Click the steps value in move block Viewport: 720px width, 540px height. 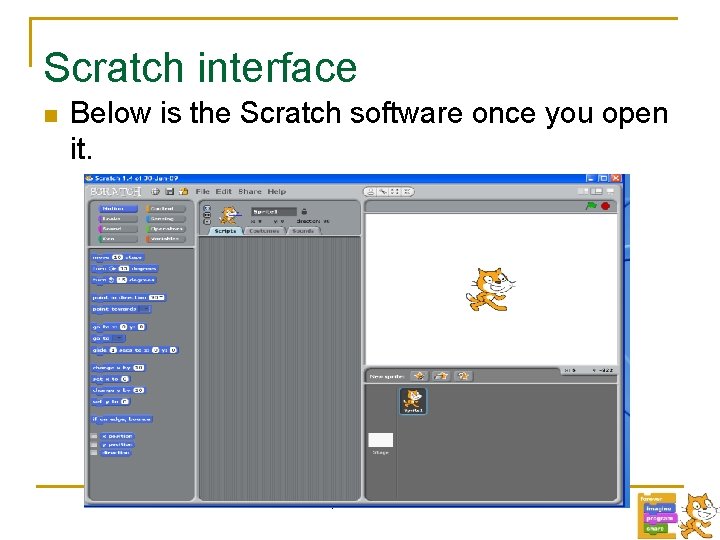point(118,258)
